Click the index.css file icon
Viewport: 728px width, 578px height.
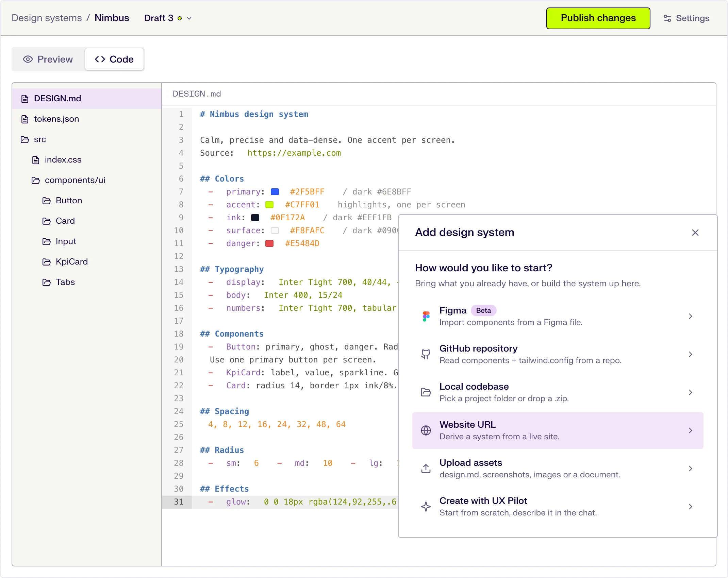36,160
